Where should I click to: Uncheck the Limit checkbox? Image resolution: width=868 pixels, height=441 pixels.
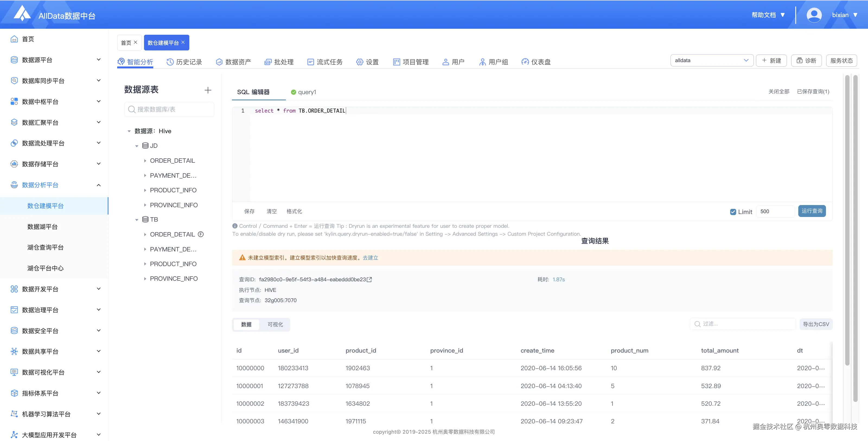point(733,212)
